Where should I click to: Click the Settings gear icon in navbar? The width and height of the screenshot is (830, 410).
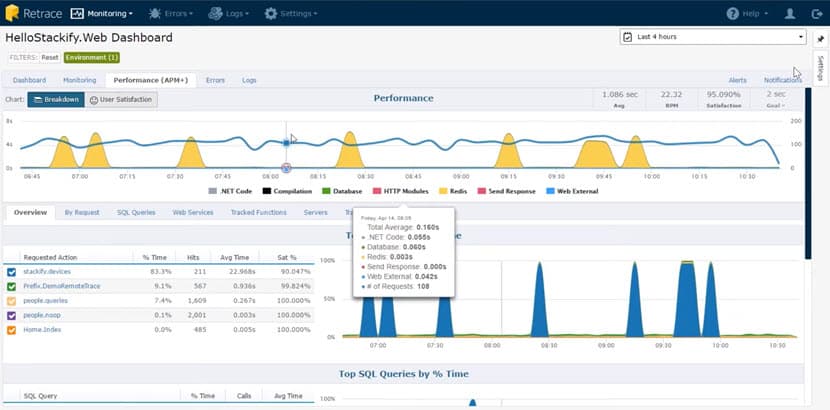pyautogui.click(x=270, y=14)
